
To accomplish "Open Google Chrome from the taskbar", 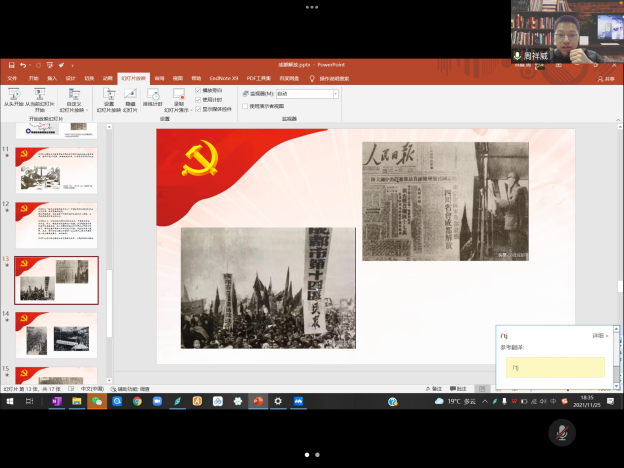I will tap(137, 402).
